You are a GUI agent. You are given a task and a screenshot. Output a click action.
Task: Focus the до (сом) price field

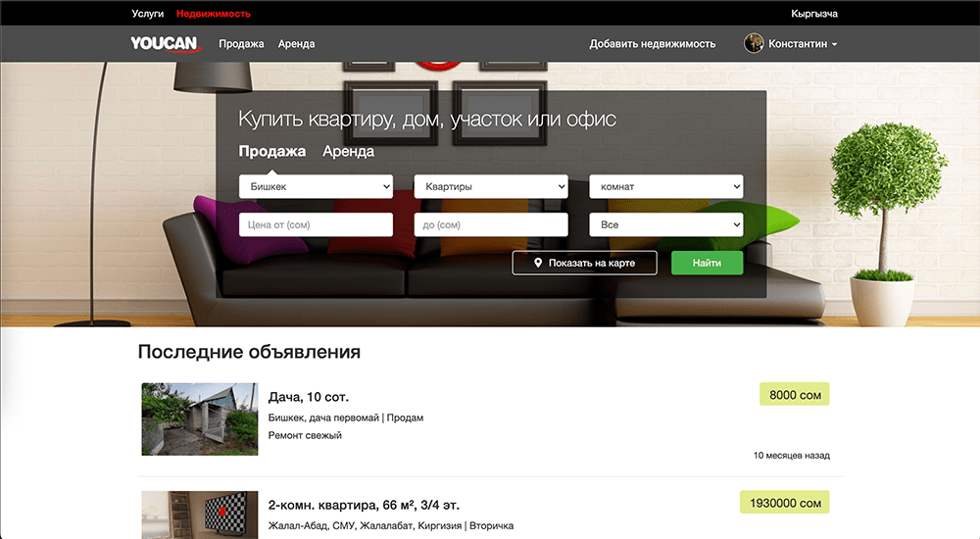(491, 224)
